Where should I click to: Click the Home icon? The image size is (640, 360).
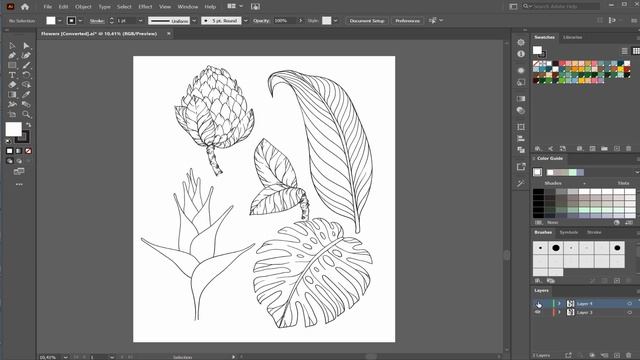tap(25, 7)
